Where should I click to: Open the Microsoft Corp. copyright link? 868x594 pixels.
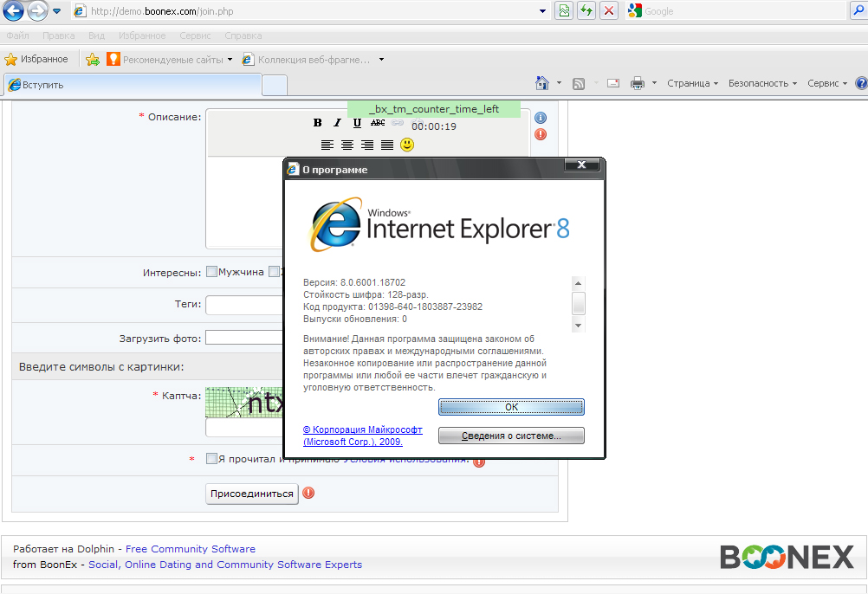(362, 435)
